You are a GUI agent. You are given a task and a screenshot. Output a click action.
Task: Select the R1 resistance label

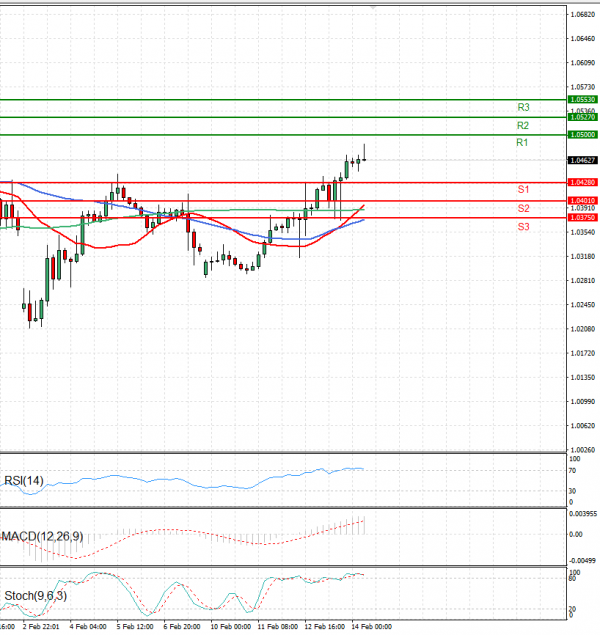click(522, 143)
